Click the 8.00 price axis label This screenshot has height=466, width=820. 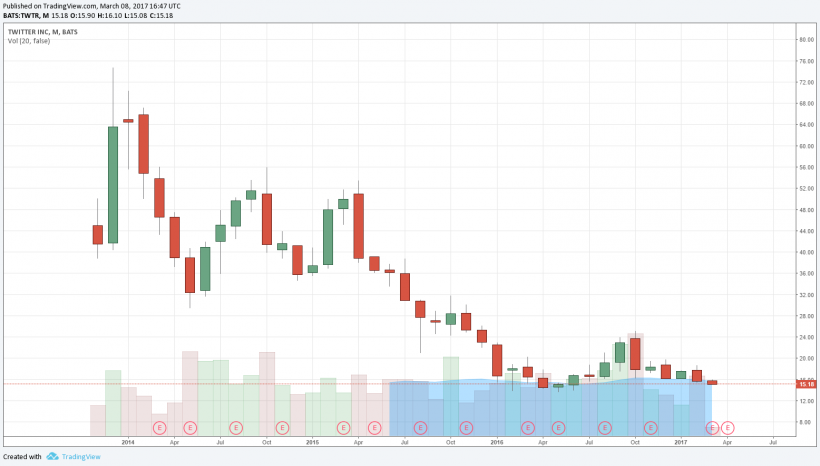point(806,422)
